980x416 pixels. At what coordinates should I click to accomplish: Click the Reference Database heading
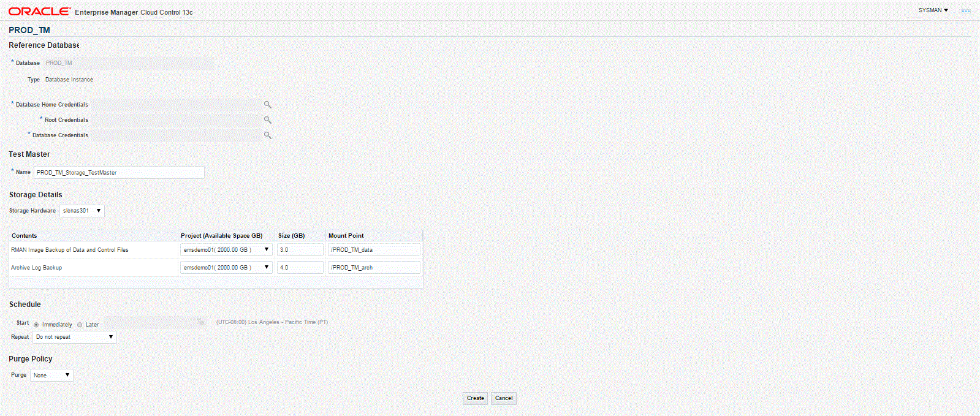pyautogui.click(x=44, y=45)
